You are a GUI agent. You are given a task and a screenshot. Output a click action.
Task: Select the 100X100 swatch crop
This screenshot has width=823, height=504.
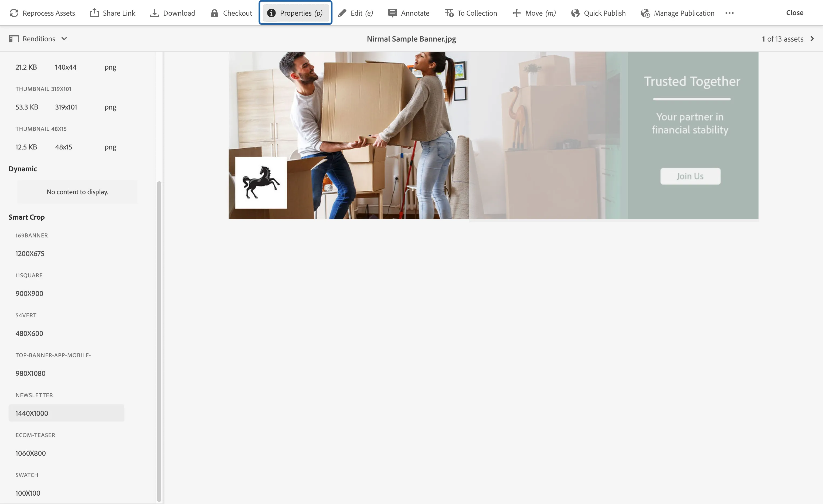[x=66, y=493]
